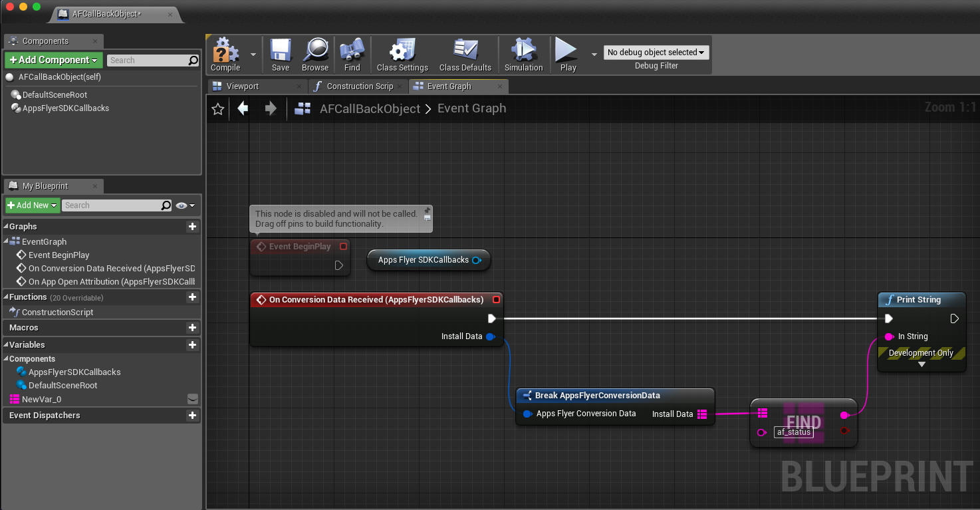Toggle the eye view options in My Blueprint

185,205
